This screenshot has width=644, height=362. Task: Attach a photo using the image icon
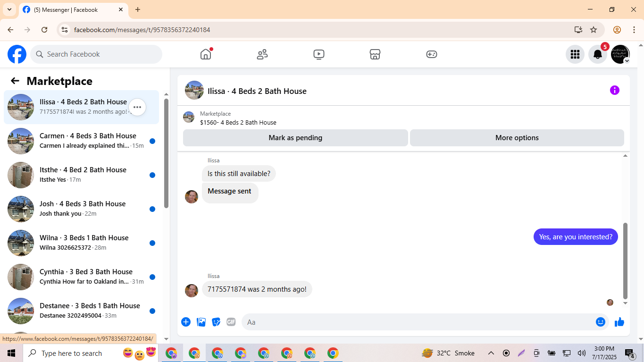(201, 322)
